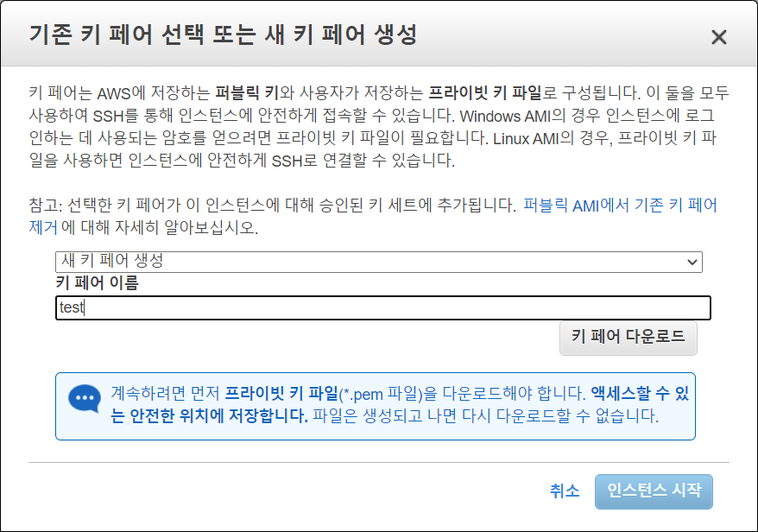
Task: Click bold 프라이빗 키 파일 in the info box
Action: [x=281, y=393]
